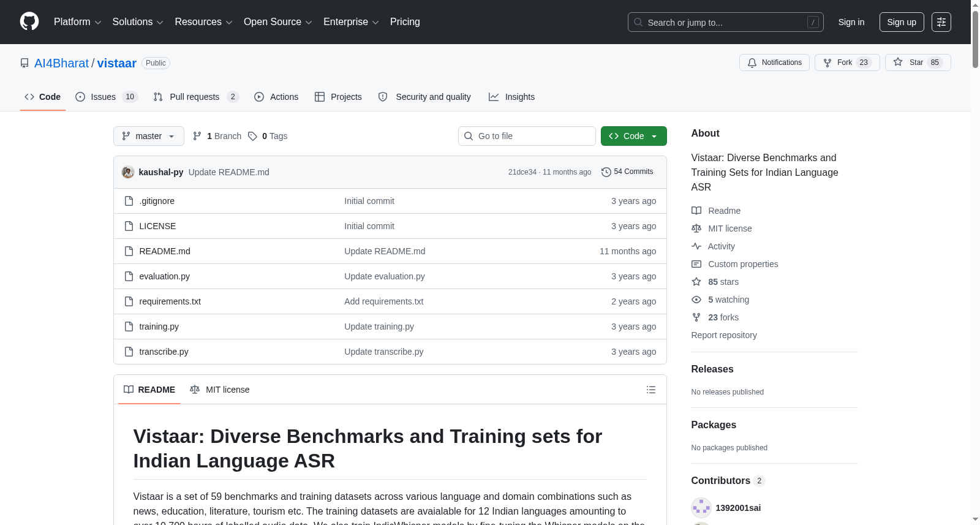Click the file icon for transcribe.py
980x525 pixels.
point(129,352)
